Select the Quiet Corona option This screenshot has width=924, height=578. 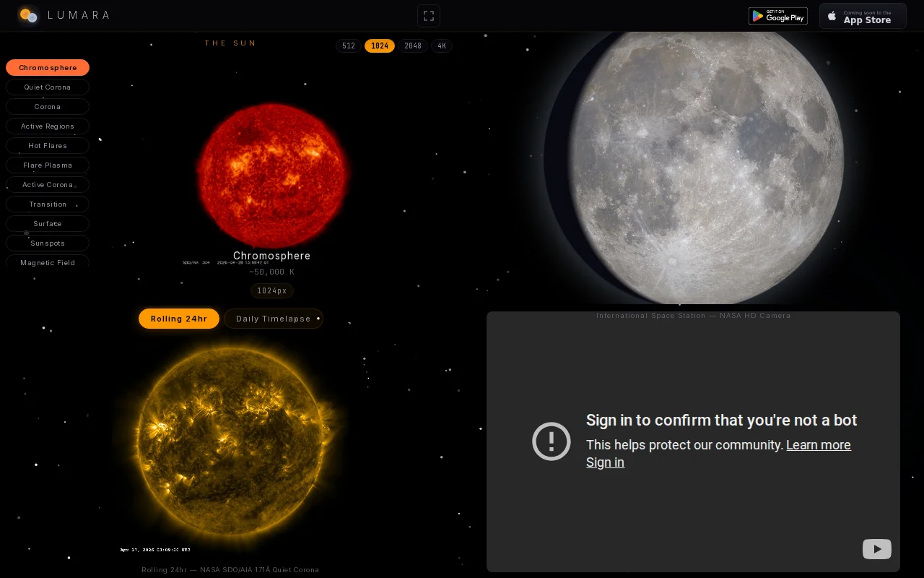[x=48, y=87]
